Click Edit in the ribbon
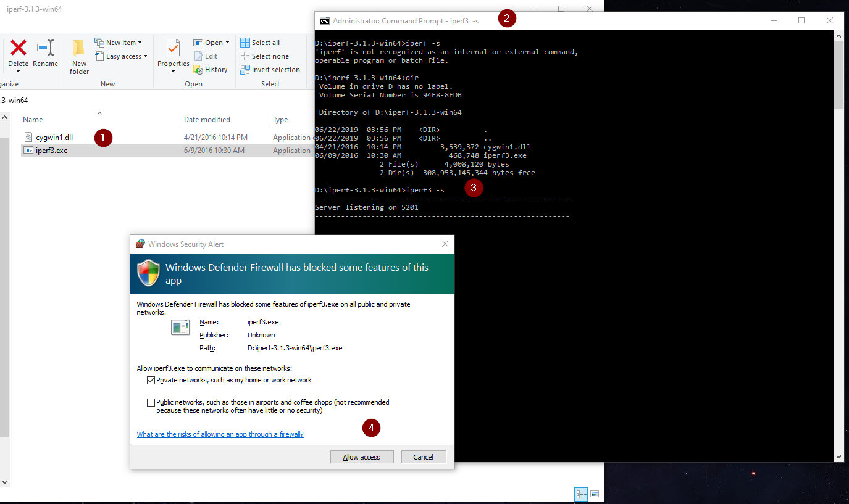849x504 pixels. (206, 56)
